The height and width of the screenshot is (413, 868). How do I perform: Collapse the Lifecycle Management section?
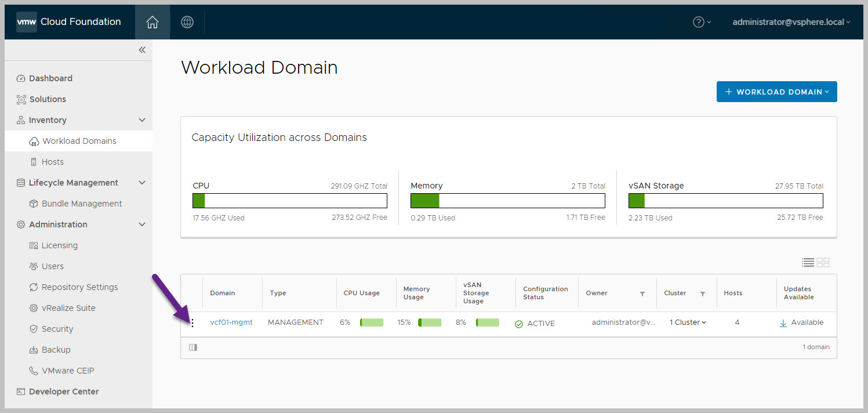[x=142, y=183]
